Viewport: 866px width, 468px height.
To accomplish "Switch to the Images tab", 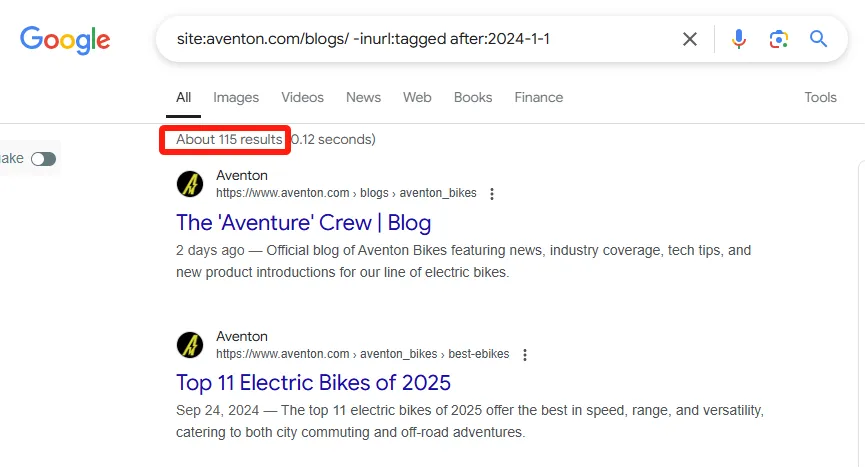I will click(x=236, y=98).
